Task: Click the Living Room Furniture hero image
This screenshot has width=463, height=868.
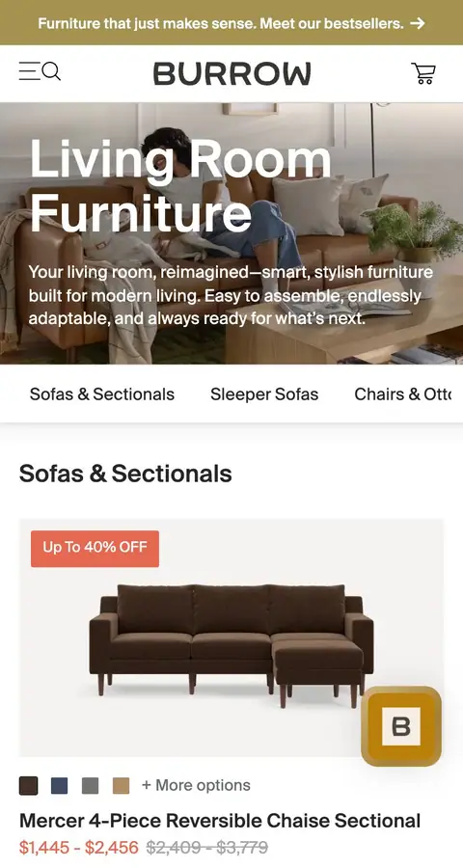Action: coord(231,233)
